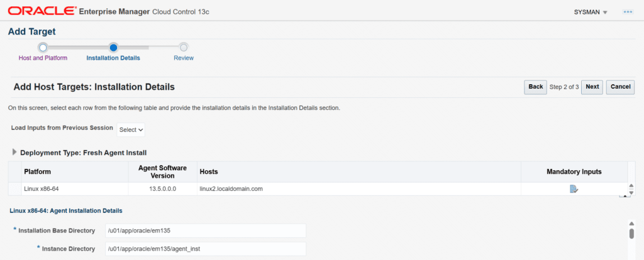This screenshot has width=644, height=260.
Task: Click the Next button
Action: click(x=592, y=87)
